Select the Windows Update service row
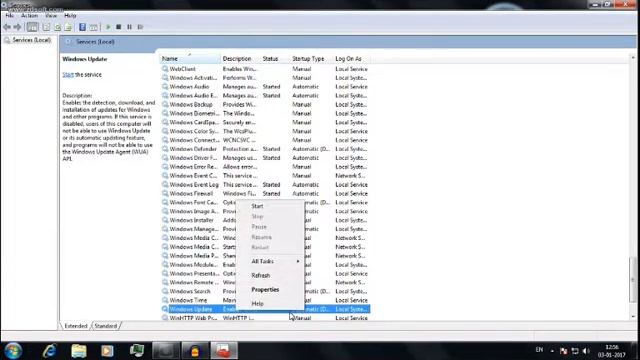Viewport: 640px width, 360px height. click(265, 309)
